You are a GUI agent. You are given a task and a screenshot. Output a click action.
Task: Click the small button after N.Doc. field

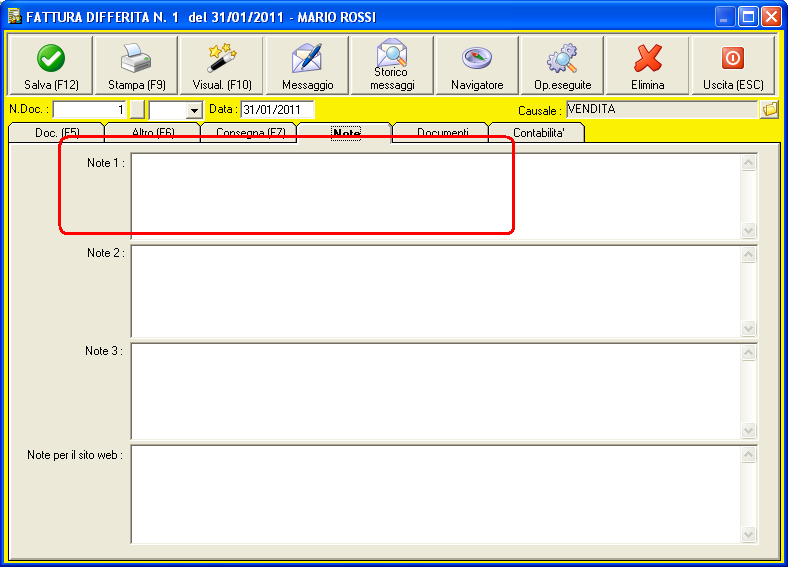137,110
